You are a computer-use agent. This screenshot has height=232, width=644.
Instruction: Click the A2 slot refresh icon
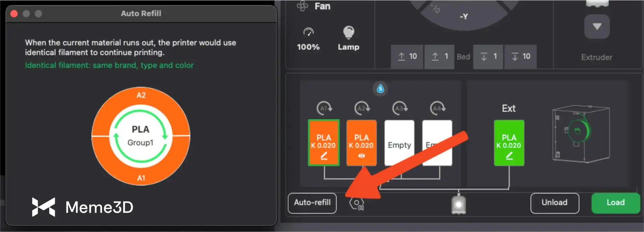click(x=362, y=108)
